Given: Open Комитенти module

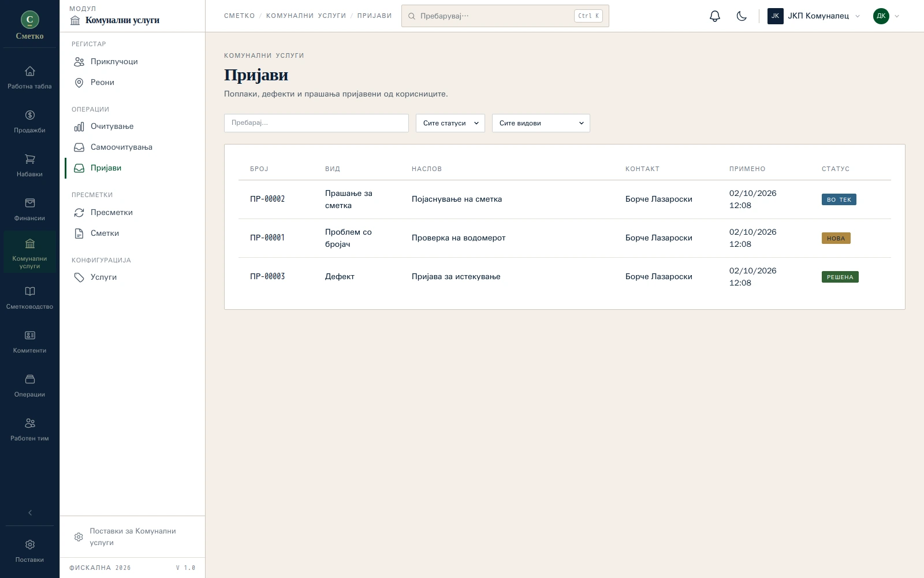Looking at the screenshot, I should click(30, 342).
